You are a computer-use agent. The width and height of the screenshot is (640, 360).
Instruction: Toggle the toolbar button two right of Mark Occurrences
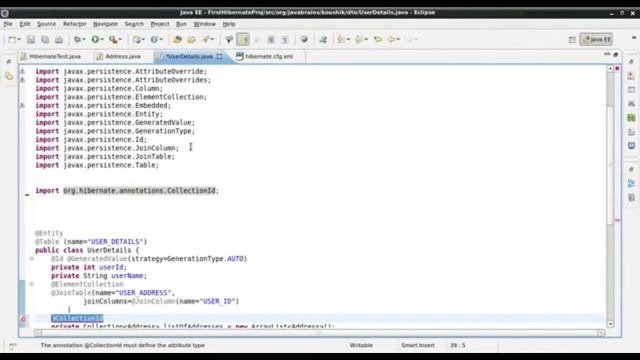point(271,40)
